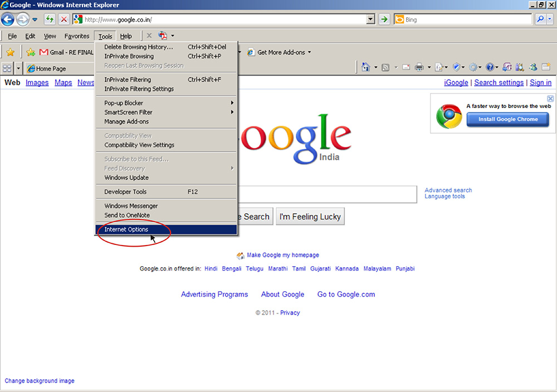
Task: Open Search settings link
Action: coord(499,83)
